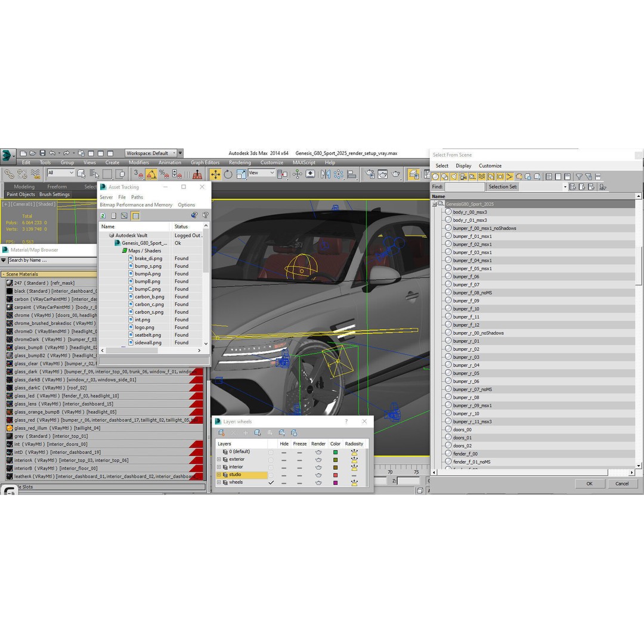This screenshot has height=644, width=644.
Task: Expand the exterior layer in Layer dialog
Action: [x=219, y=460]
